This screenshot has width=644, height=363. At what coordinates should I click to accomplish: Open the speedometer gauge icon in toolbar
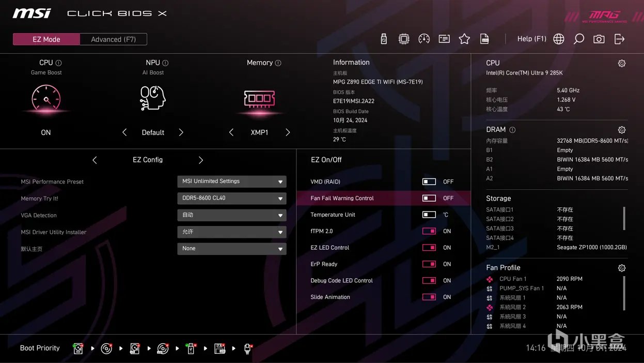[x=424, y=39]
